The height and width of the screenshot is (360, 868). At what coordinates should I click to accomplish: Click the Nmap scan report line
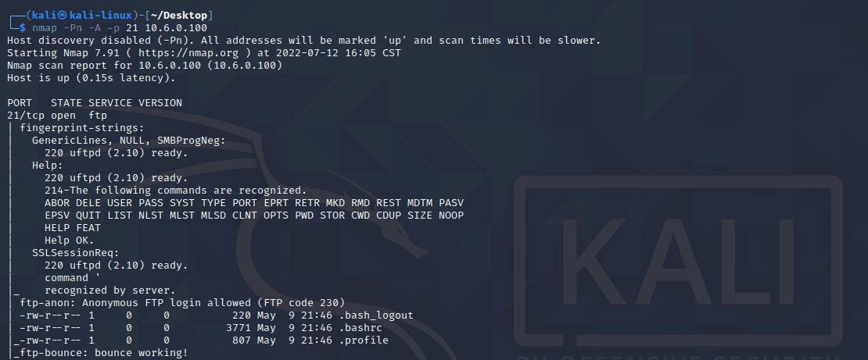[145, 66]
